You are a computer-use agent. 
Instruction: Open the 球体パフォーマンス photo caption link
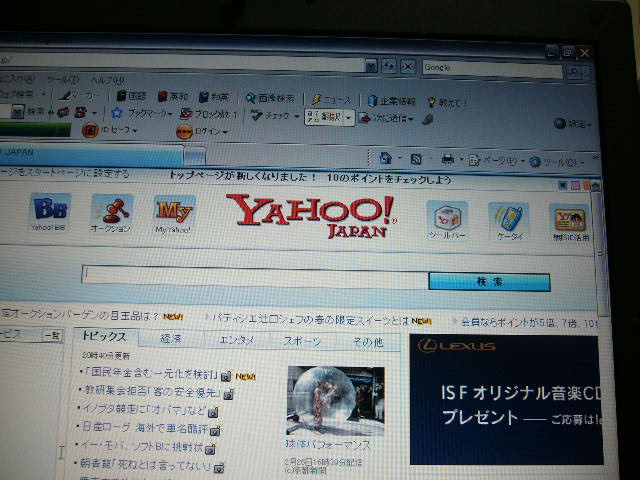tap(328, 444)
